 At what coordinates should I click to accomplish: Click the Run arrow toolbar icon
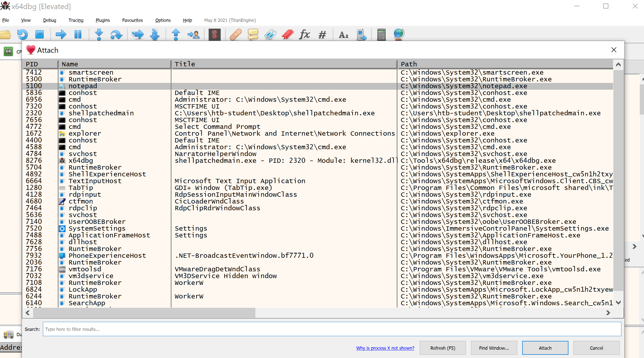point(61,34)
